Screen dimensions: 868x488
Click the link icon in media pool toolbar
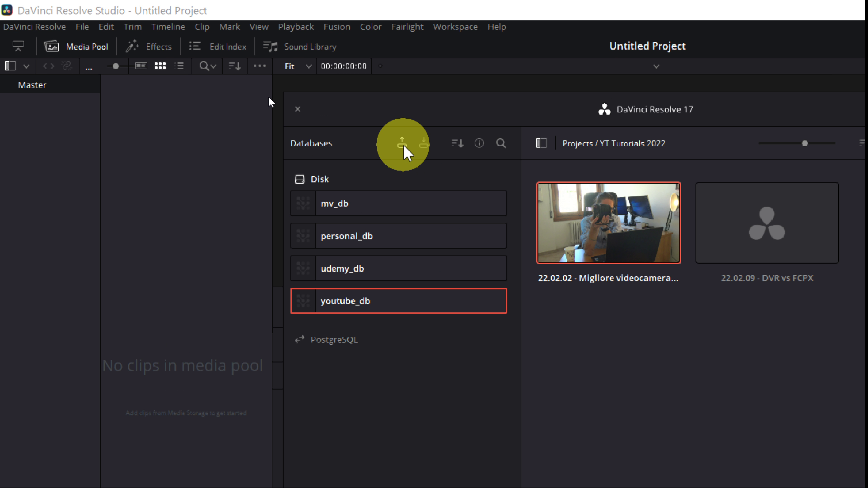[x=67, y=66]
